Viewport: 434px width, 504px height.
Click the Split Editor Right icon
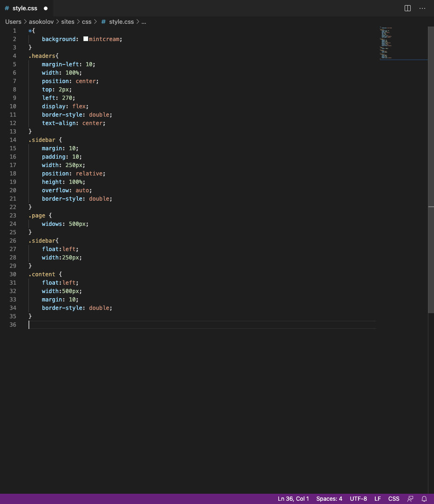click(x=407, y=8)
